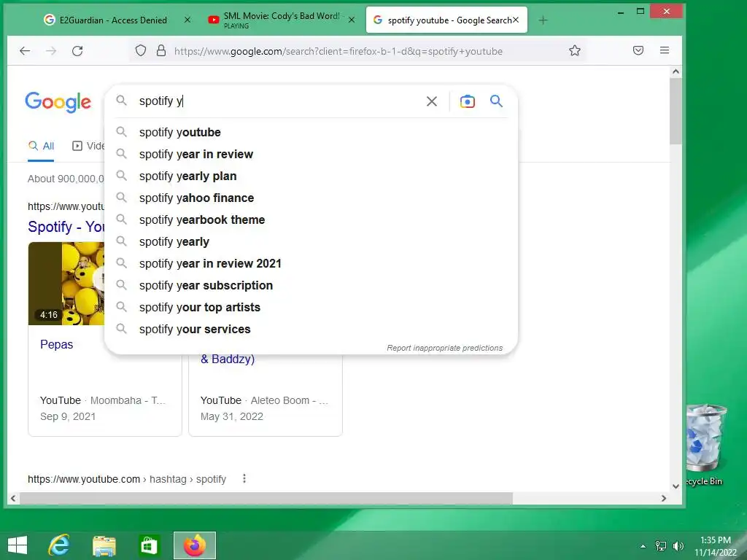
Task: Click the Firefox taskbar icon
Action: point(194,545)
